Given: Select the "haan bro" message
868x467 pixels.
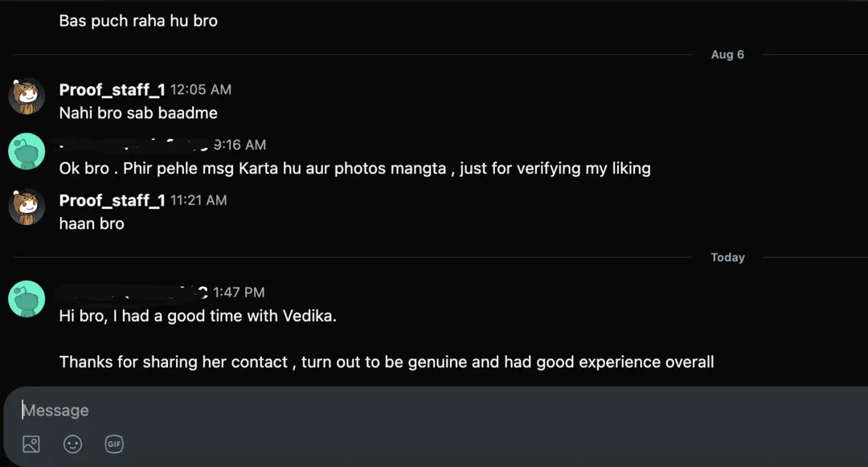Looking at the screenshot, I should [92, 223].
